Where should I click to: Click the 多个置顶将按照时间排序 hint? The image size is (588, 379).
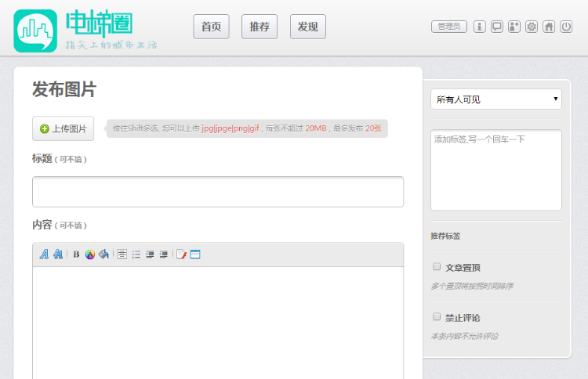(472, 287)
